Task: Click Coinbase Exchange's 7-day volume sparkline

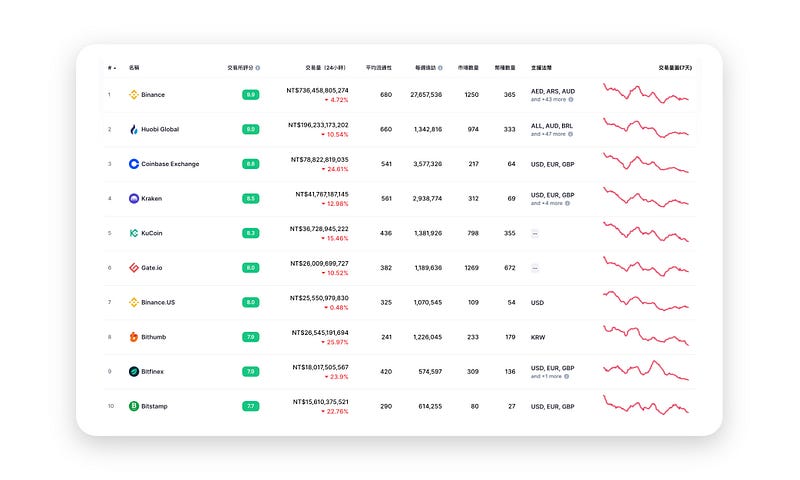Action: tap(646, 163)
